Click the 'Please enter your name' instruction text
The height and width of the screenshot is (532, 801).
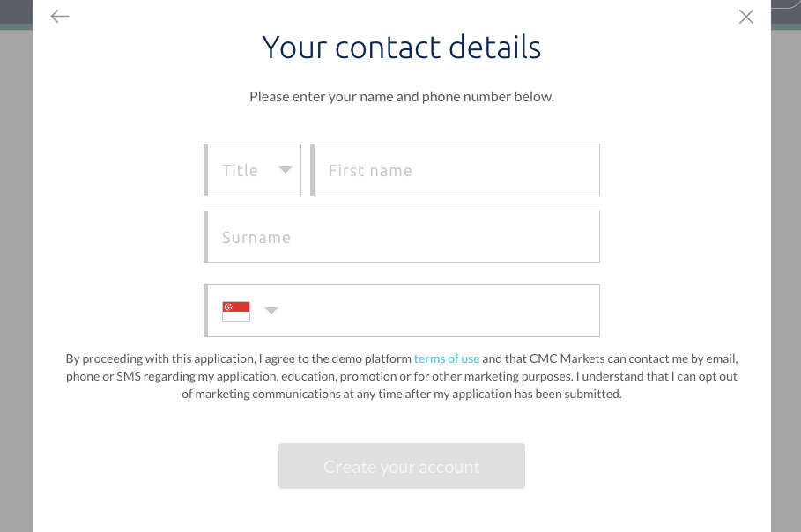tap(402, 97)
